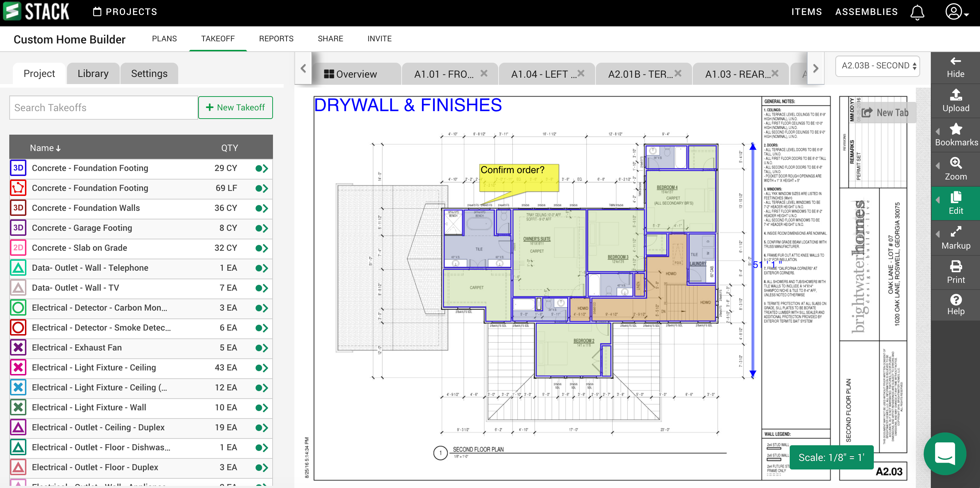Switch to the Library tab
980x488 pixels.
pyautogui.click(x=93, y=73)
